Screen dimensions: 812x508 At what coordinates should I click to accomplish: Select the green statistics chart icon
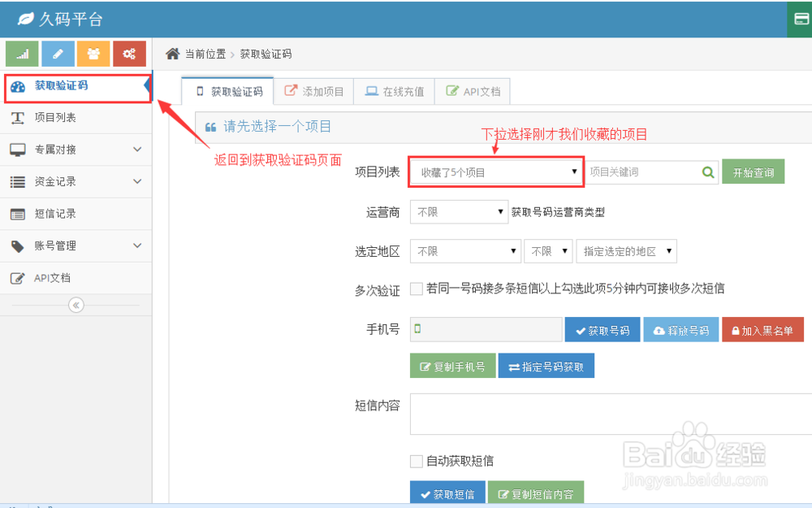(21, 53)
